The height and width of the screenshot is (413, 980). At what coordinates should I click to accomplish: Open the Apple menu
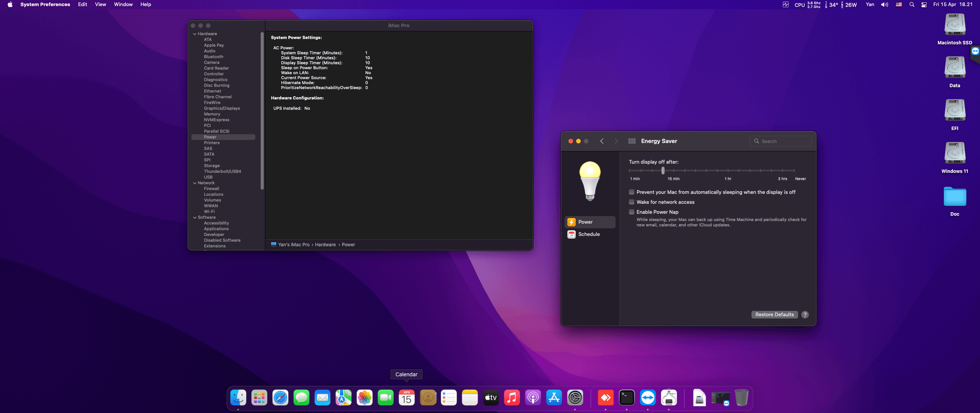click(10, 5)
